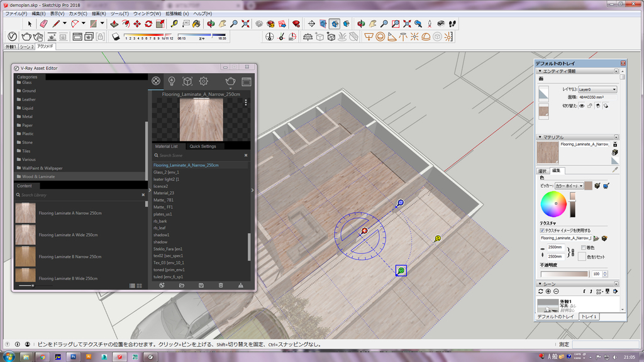The height and width of the screenshot is (362, 644).
Task: Open the カメラ(C) menu
Action: click(77, 13)
